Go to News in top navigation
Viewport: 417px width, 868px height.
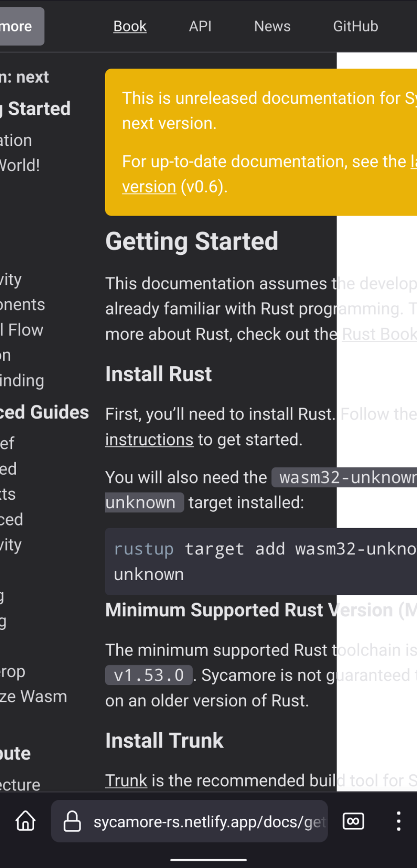tap(272, 26)
